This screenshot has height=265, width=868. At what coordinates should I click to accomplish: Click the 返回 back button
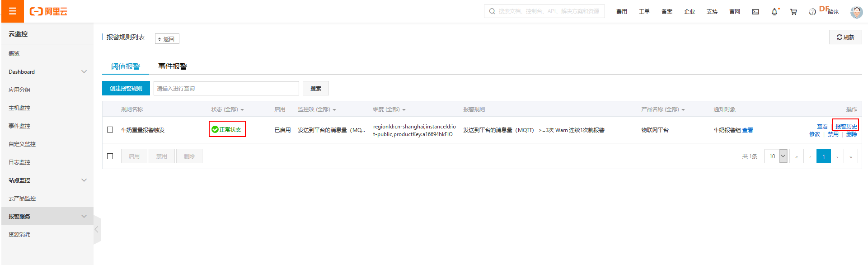click(x=167, y=39)
